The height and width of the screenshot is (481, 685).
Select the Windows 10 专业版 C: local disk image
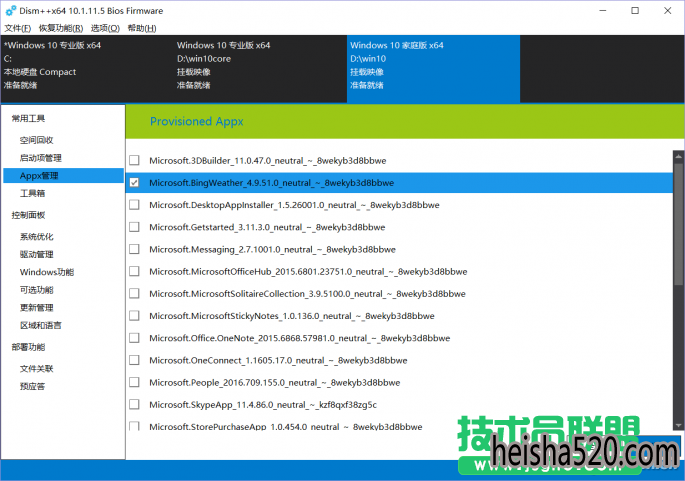87,69
